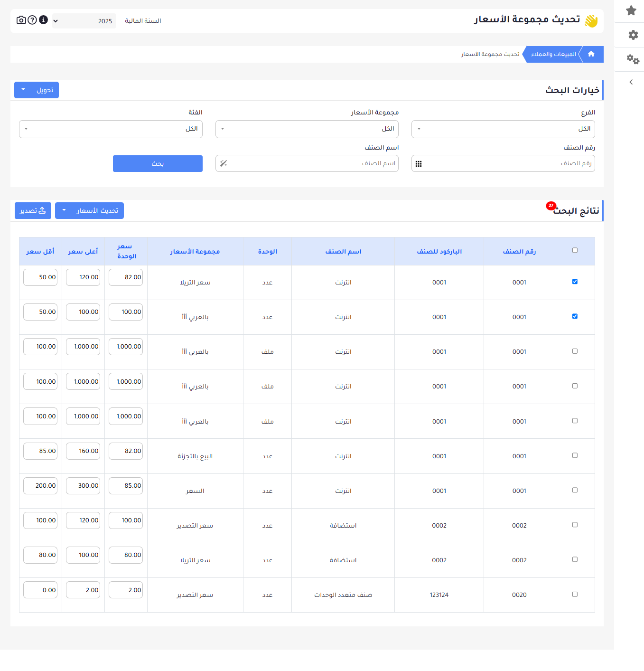The height and width of the screenshot is (671, 644).
Task: Toggle the select-all checkbox in table header
Action: pyautogui.click(x=575, y=250)
